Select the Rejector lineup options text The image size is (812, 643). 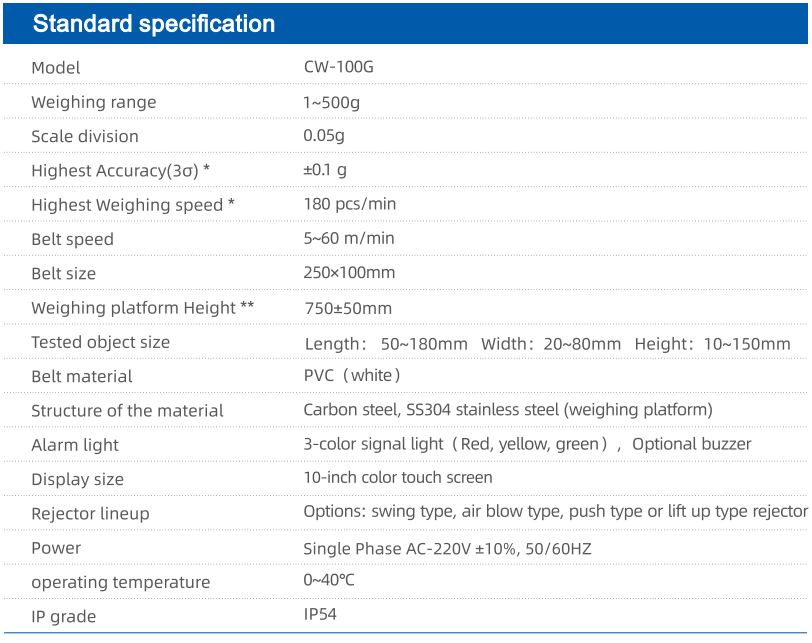(556, 512)
